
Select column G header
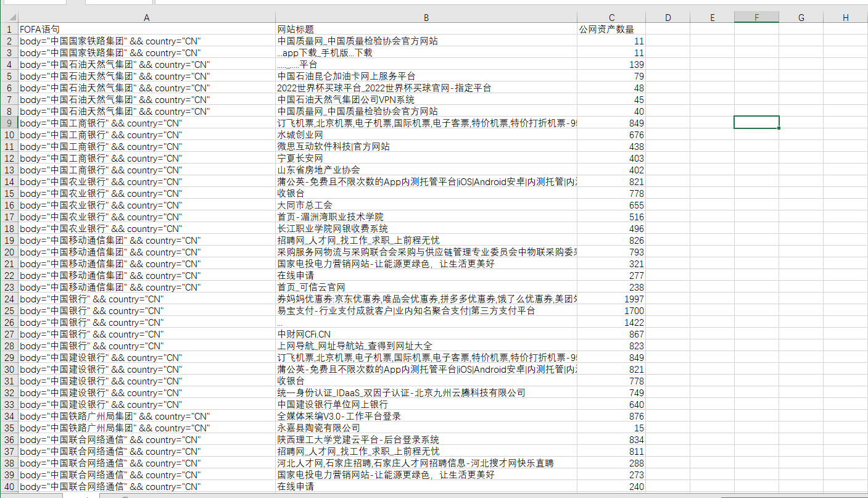801,18
